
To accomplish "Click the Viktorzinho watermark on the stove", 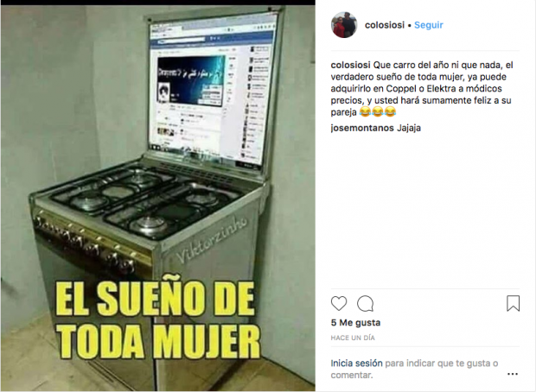I will pyautogui.click(x=211, y=240).
